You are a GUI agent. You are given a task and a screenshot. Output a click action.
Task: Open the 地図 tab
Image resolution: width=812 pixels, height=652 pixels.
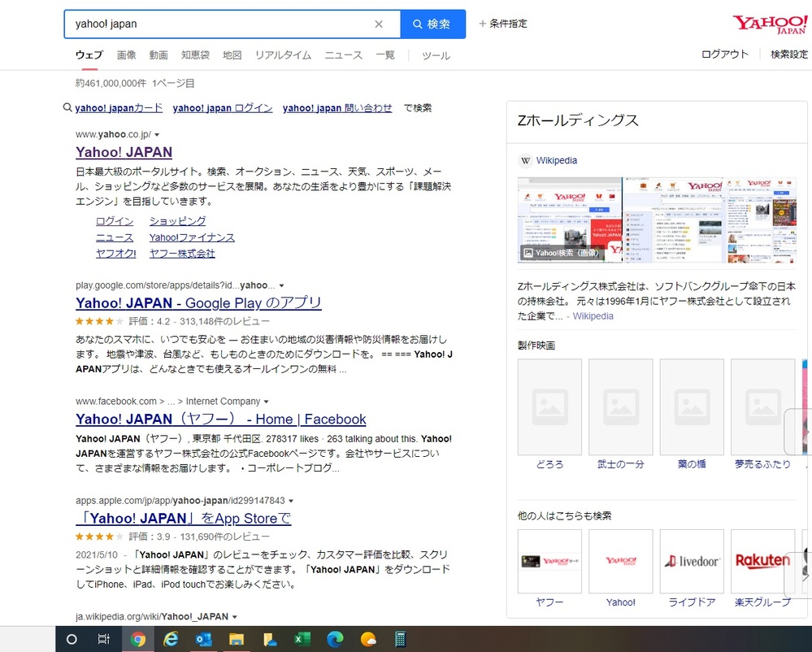click(x=232, y=55)
